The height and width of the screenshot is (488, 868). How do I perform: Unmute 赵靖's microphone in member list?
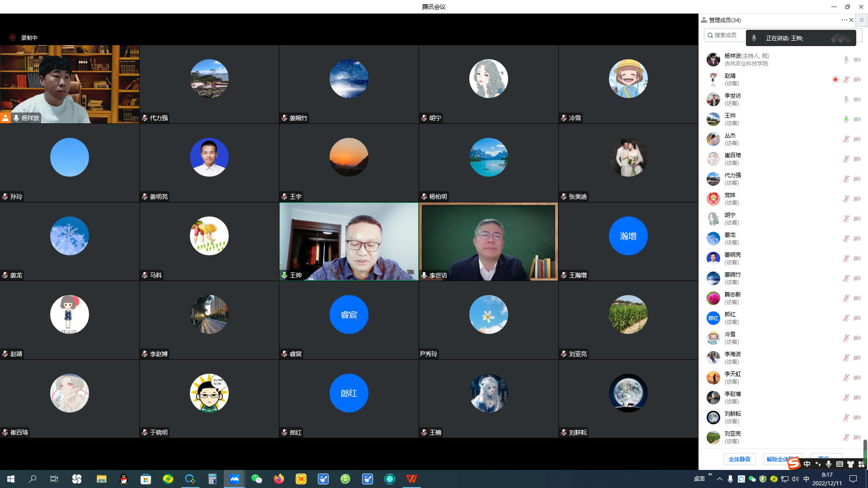click(x=846, y=80)
